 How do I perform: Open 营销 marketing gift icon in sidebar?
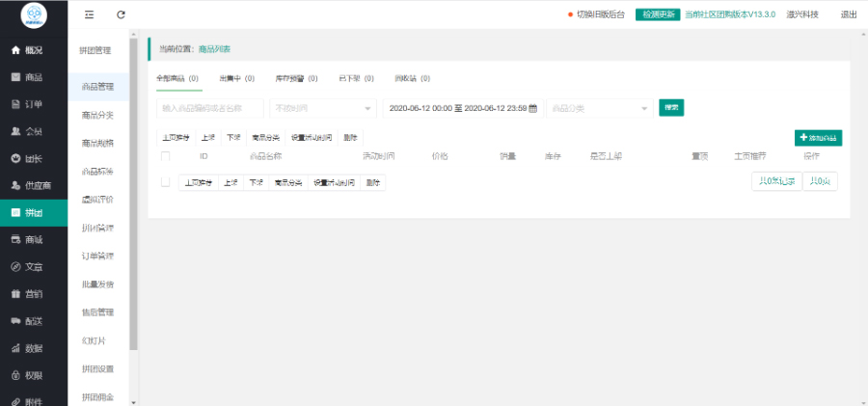16,294
